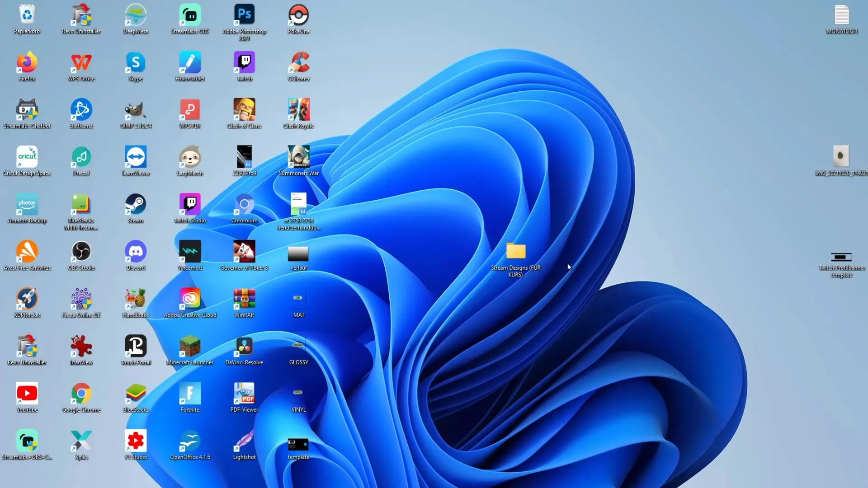The width and height of the screenshot is (868, 488).
Task: Select the WinRAR icon
Action: 244,299
